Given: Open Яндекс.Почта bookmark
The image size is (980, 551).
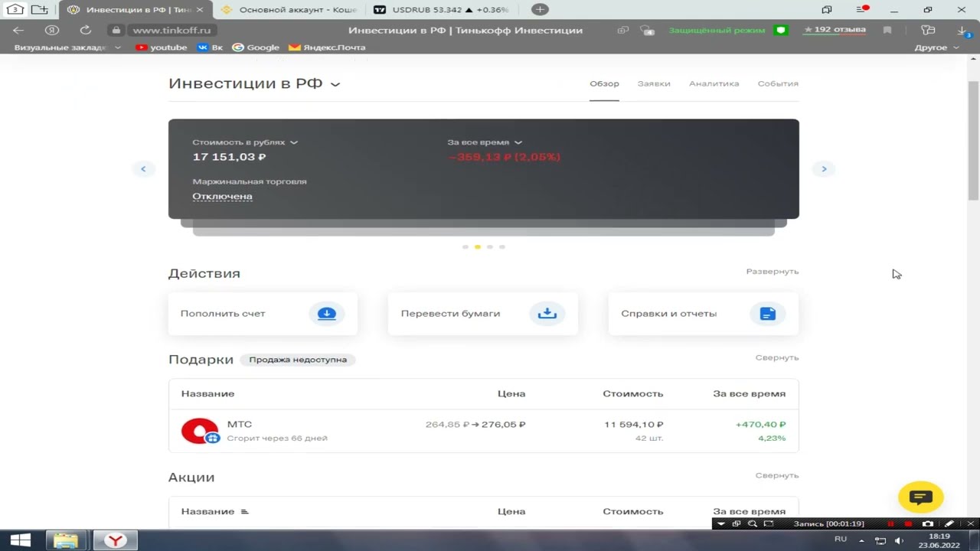Looking at the screenshot, I should click(x=327, y=47).
